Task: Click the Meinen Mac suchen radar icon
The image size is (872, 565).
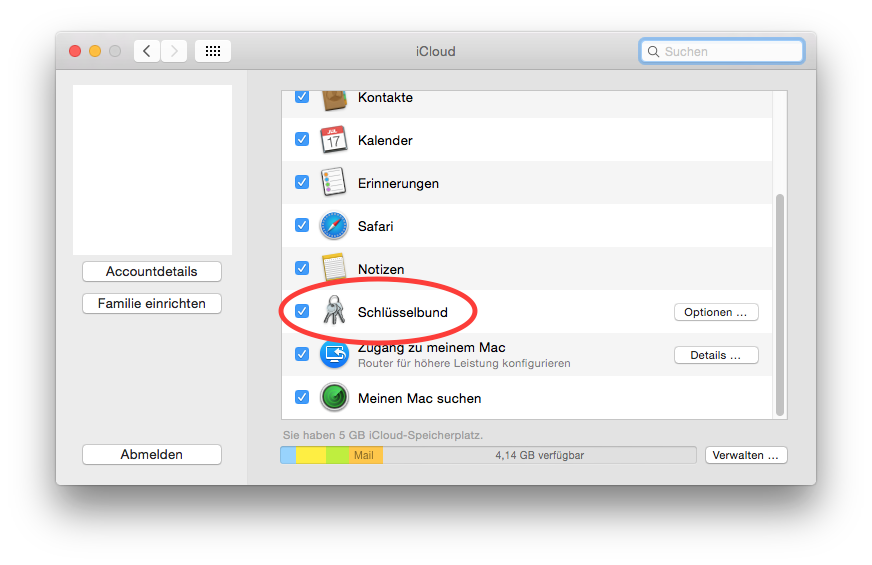Action: (334, 397)
